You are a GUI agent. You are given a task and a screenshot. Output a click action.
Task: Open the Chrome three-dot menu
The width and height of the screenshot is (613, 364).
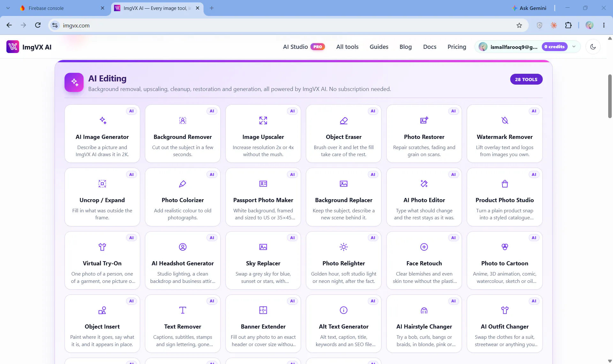point(604,25)
